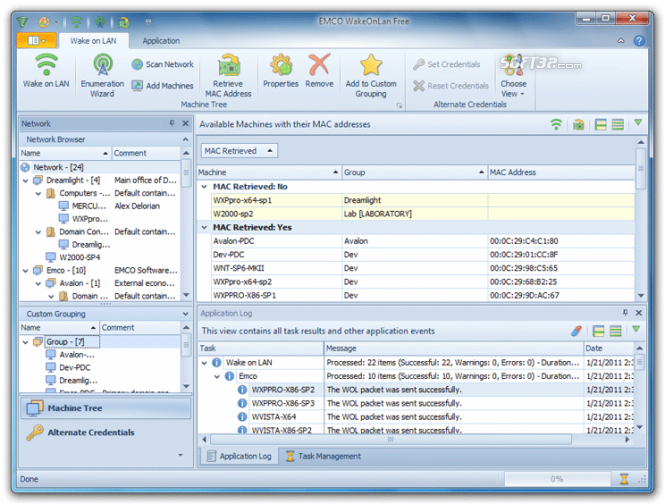
Task: Collapse the Emco - [10] tree node
Action: point(25,271)
